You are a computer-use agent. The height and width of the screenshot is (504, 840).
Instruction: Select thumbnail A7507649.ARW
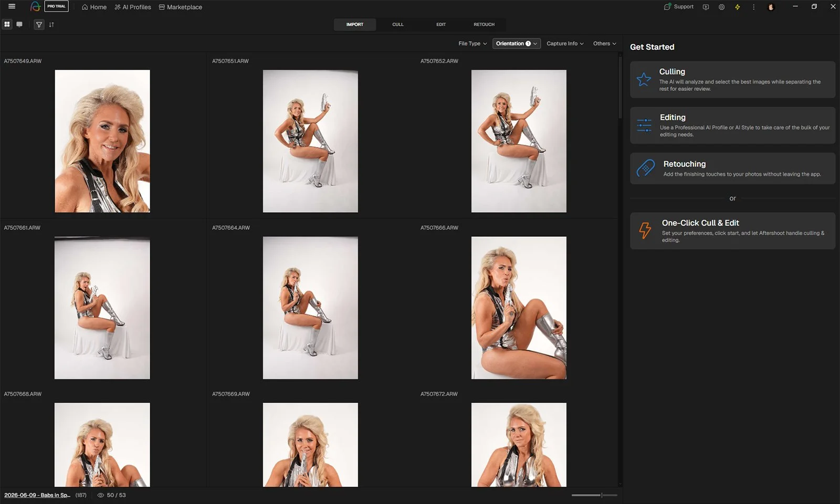102,141
